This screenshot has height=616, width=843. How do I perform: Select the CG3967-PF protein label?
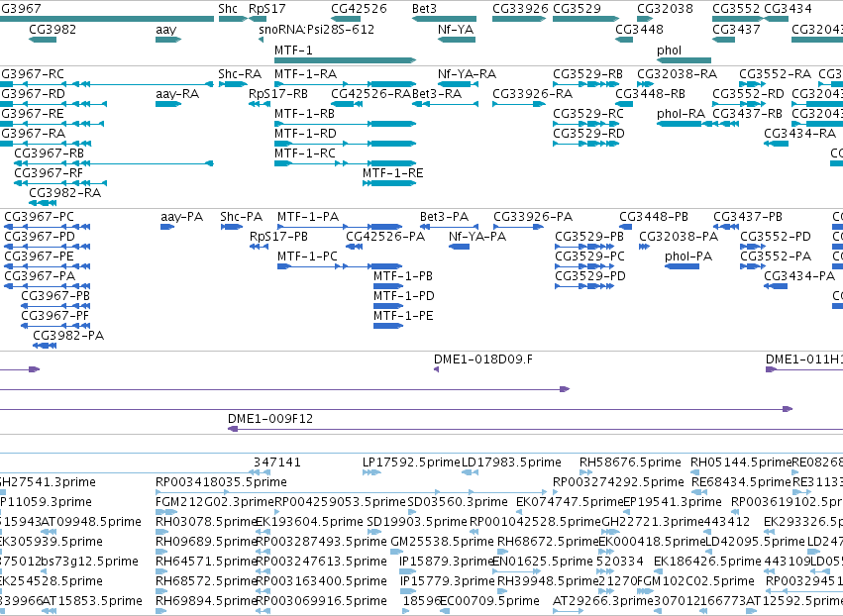[x=55, y=316]
